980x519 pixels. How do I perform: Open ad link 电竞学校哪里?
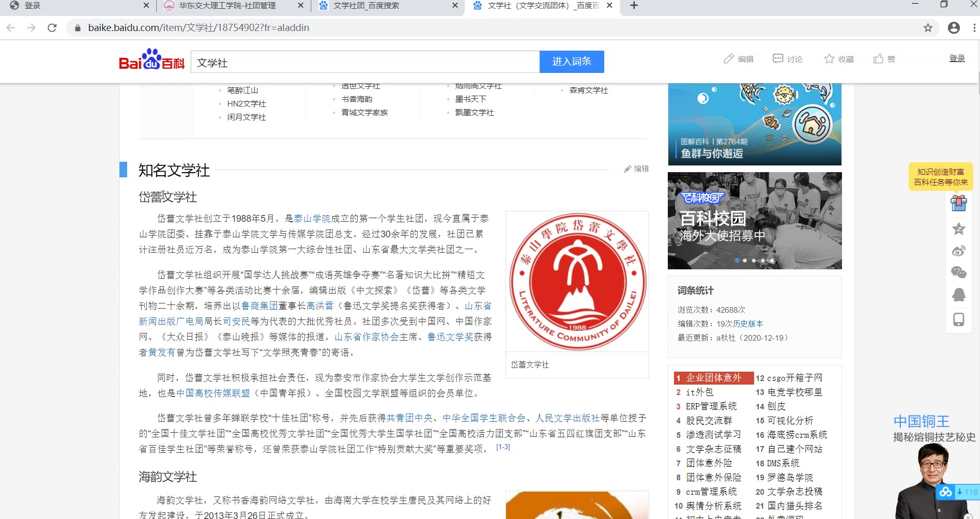pyautogui.click(x=795, y=392)
